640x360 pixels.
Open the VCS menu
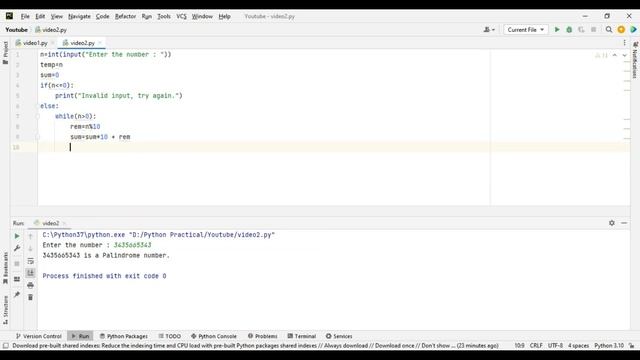pos(181,16)
